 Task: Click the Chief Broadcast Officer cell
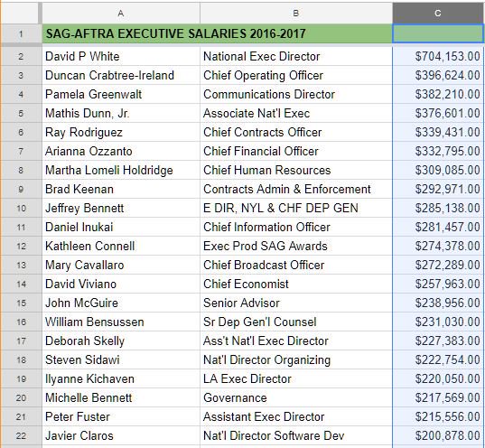296,265
